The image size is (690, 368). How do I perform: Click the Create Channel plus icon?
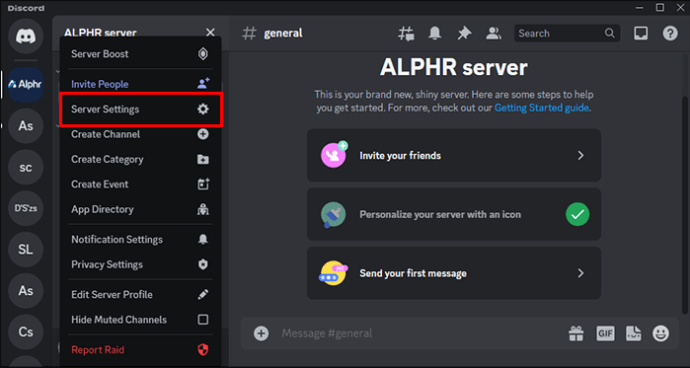[203, 134]
